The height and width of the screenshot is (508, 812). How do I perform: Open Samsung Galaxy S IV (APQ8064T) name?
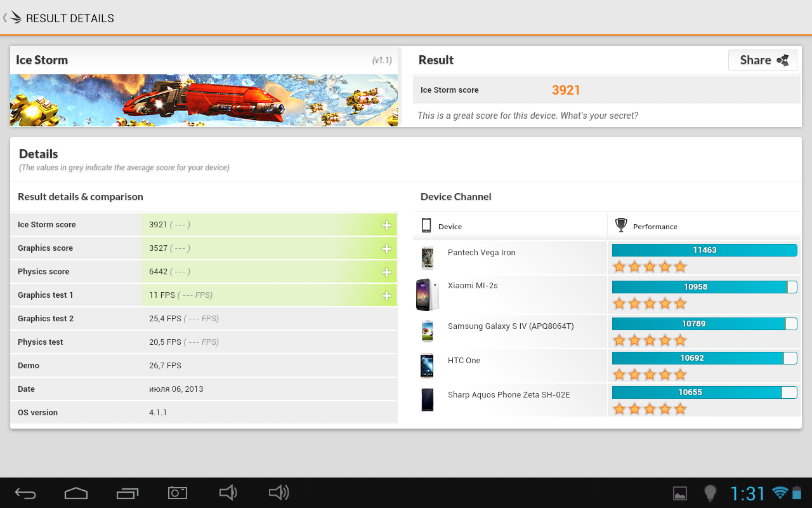[x=511, y=326]
